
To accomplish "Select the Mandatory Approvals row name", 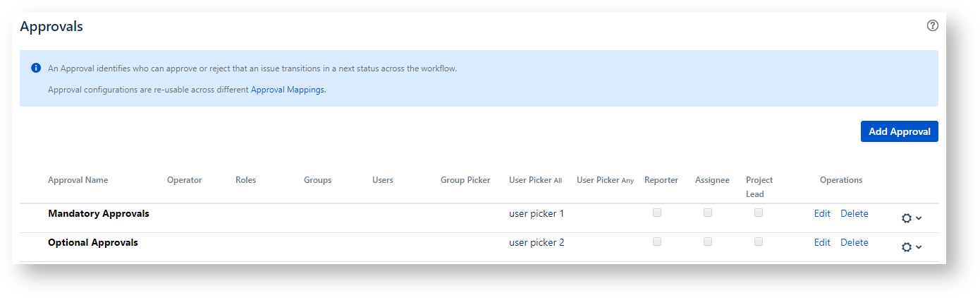I will click(99, 213).
